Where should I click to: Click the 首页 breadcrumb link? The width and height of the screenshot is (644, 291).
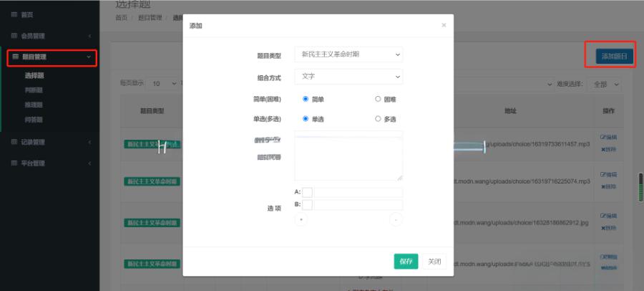coord(121,18)
